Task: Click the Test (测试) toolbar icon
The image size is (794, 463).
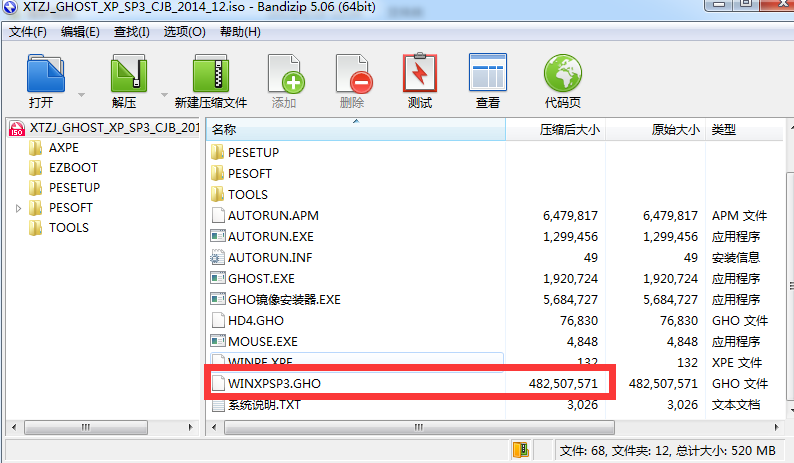Action: [420, 73]
